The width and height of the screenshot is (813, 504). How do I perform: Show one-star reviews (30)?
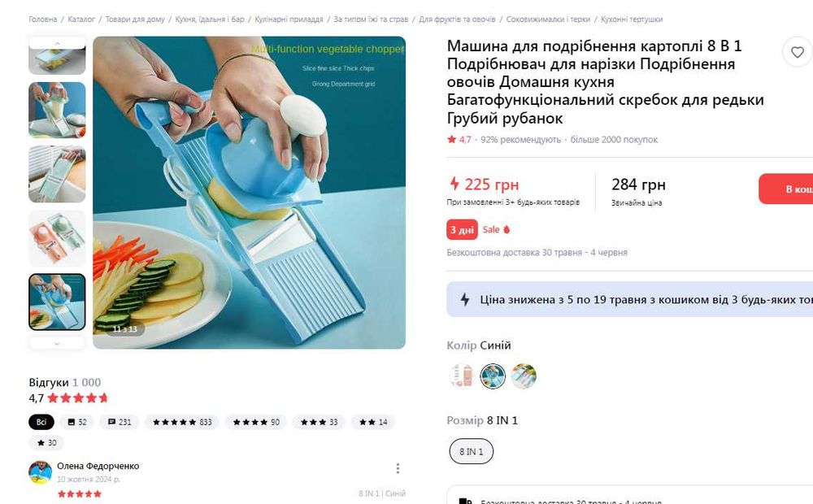coord(46,443)
